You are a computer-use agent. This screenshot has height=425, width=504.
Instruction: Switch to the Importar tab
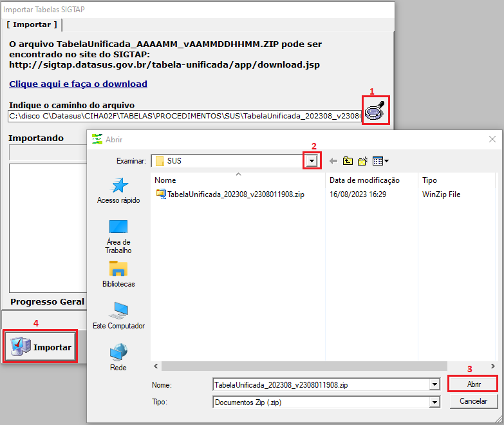click(32, 24)
